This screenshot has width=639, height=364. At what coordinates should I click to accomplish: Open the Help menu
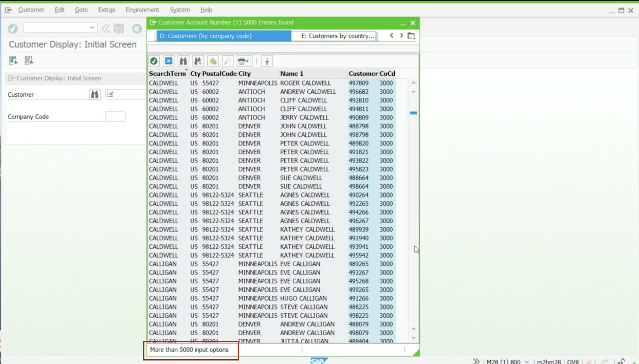coord(206,10)
